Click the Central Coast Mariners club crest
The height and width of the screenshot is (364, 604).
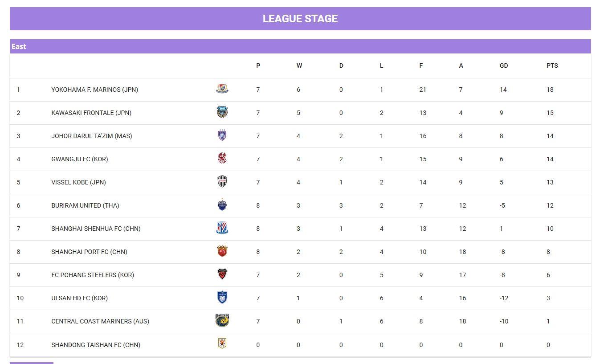[x=222, y=321]
